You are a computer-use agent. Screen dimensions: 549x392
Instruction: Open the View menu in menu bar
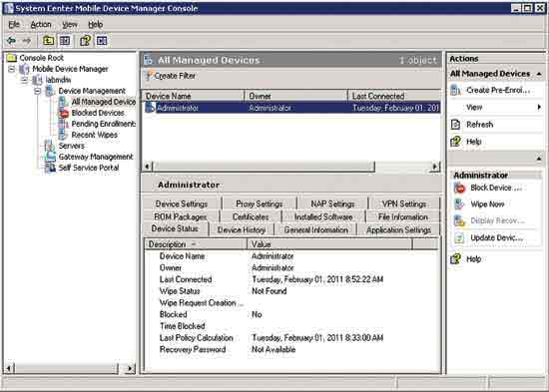pos(70,25)
